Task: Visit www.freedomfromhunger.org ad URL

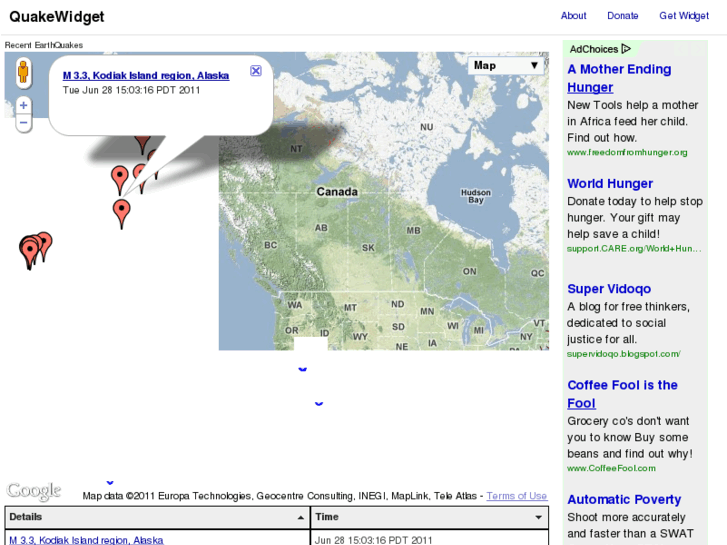Action: click(627, 153)
